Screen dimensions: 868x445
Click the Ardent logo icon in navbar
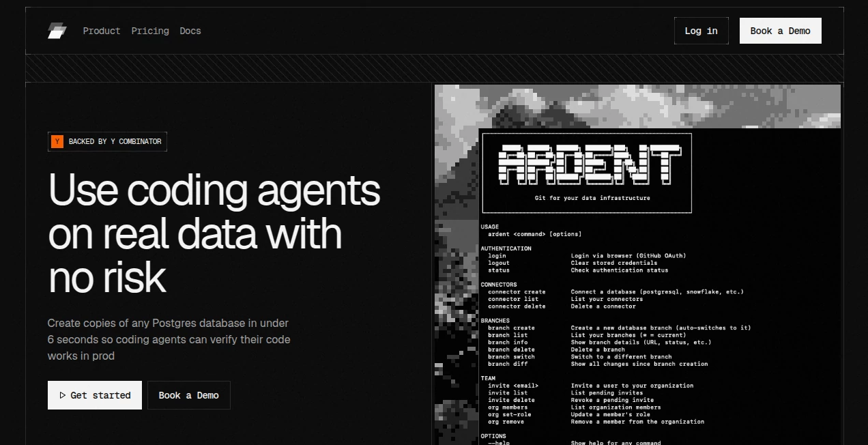(x=57, y=31)
